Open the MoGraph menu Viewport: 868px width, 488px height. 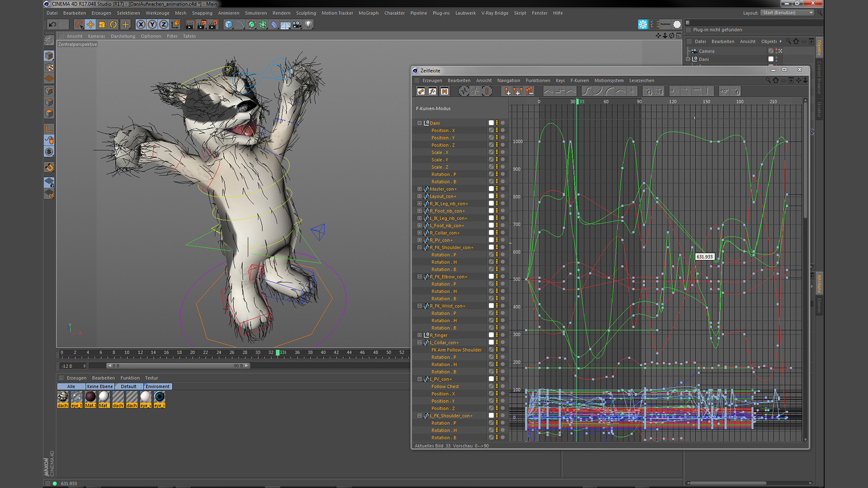(x=368, y=13)
